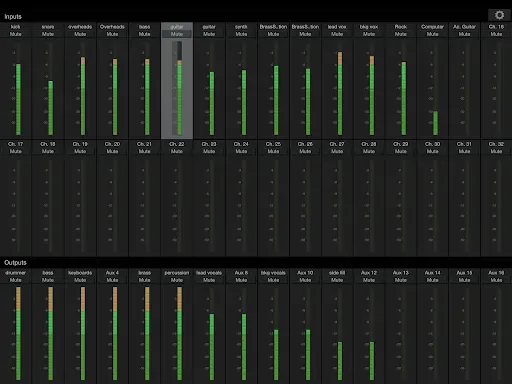Mute input channel Ch. 24
512x384 pixels.
(241, 151)
